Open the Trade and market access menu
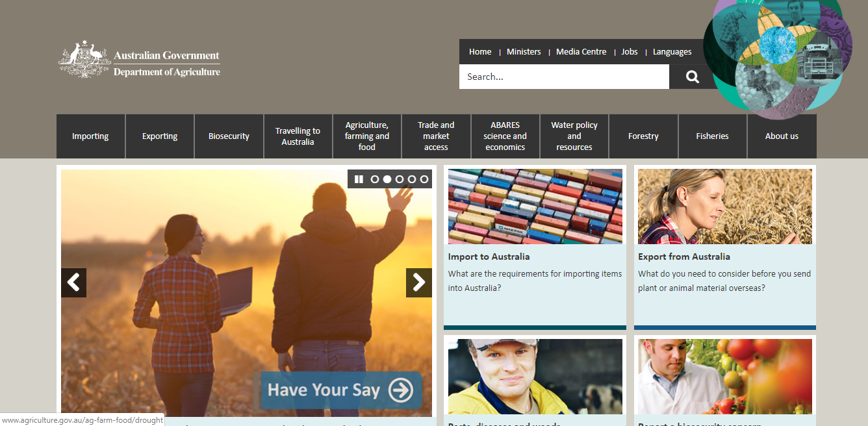The width and height of the screenshot is (868, 426). coord(436,136)
